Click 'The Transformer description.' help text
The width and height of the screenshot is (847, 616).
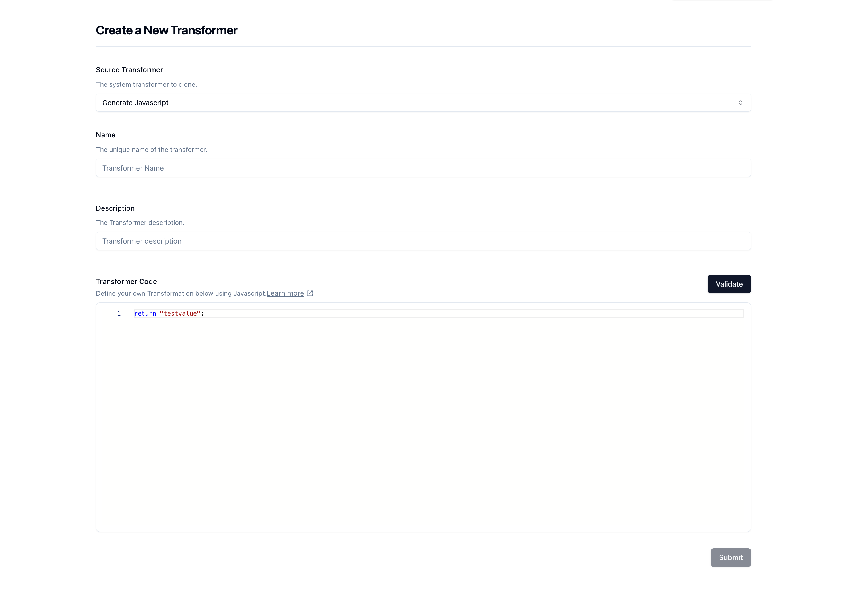pyautogui.click(x=140, y=223)
